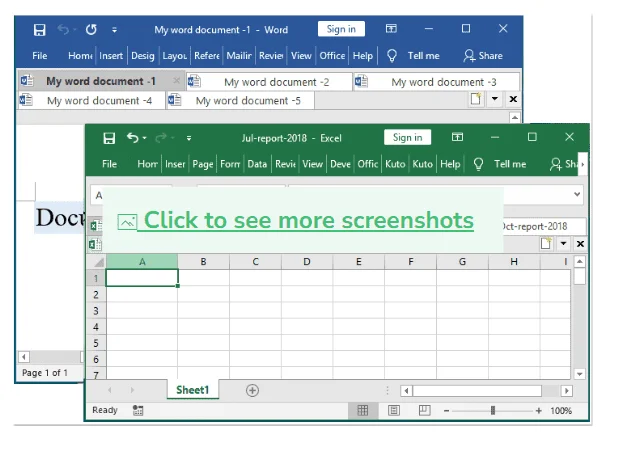622x451 pixels.
Task: Click the close X button on Word's tab bar
Action: (x=513, y=99)
